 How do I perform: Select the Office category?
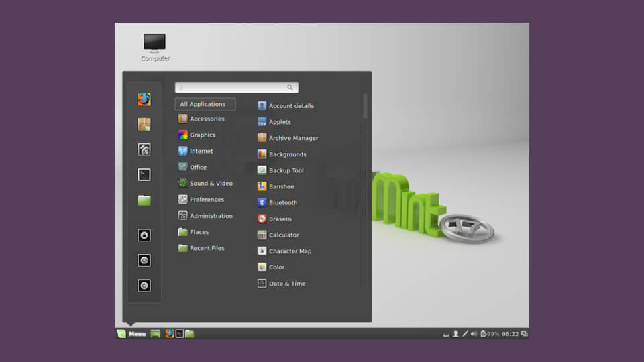pyautogui.click(x=193, y=167)
